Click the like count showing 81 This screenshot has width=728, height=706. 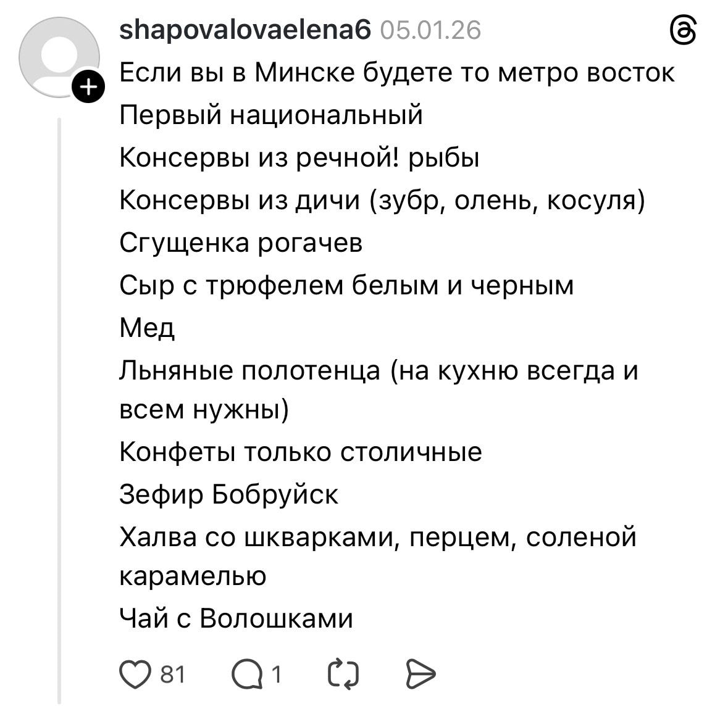tap(173, 676)
